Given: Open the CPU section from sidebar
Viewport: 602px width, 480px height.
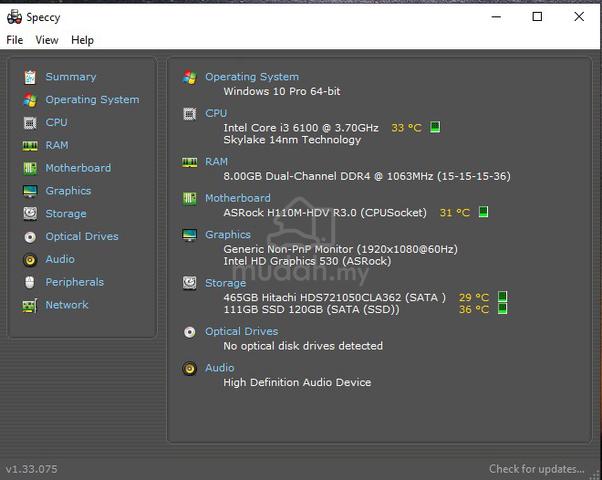Looking at the screenshot, I should click(56, 122).
